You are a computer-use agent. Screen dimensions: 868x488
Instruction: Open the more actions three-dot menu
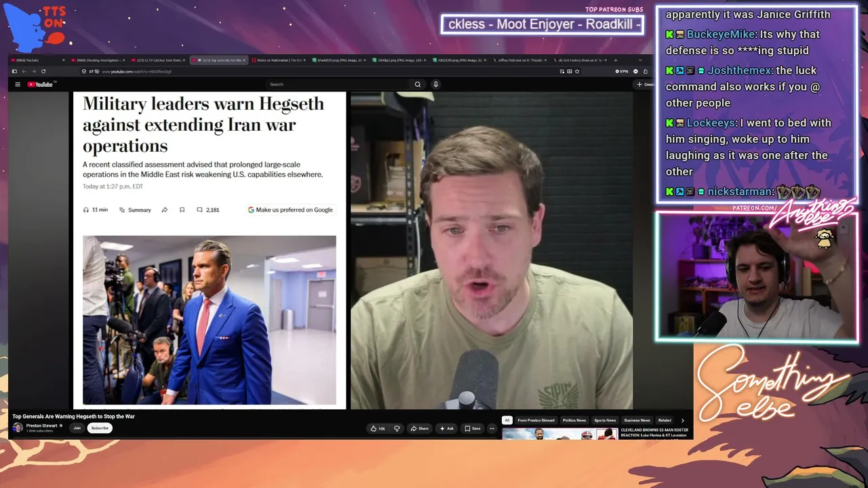click(492, 428)
